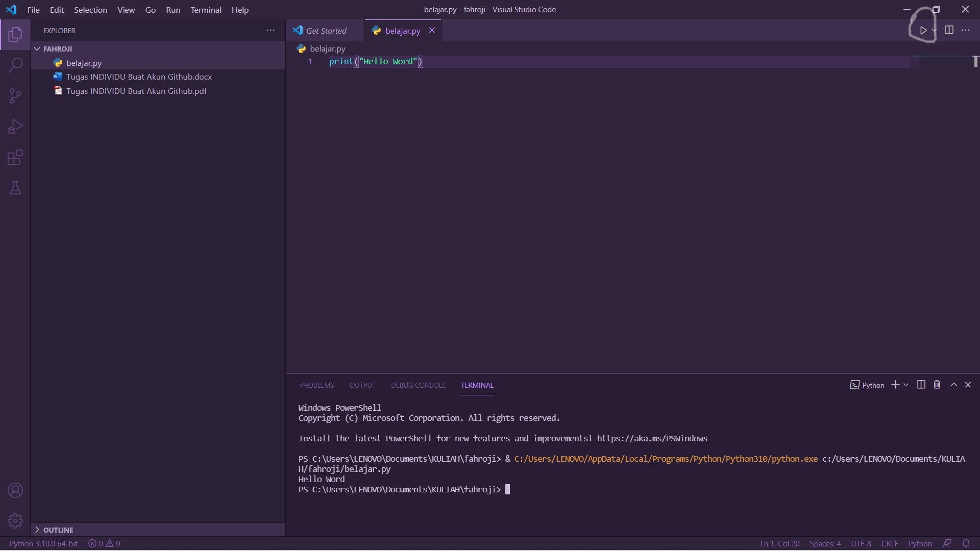Viewport: 980px width, 551px height.
Task: Switch to the DEBUG CONSOLE panel
Action: (x=418, y=385)
